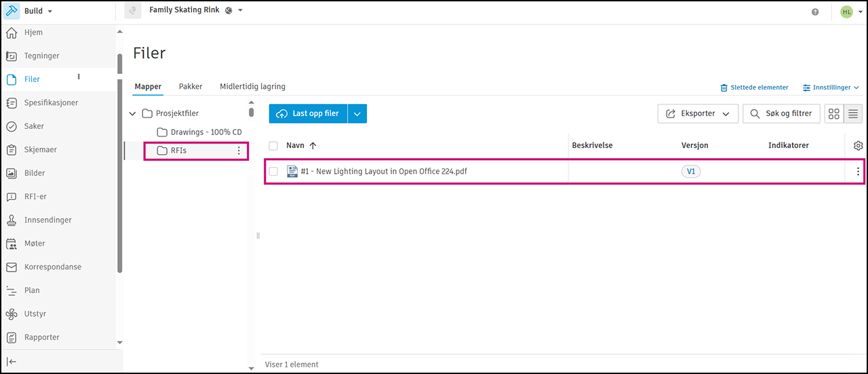Open column settings gear icon

coord(858,145)
